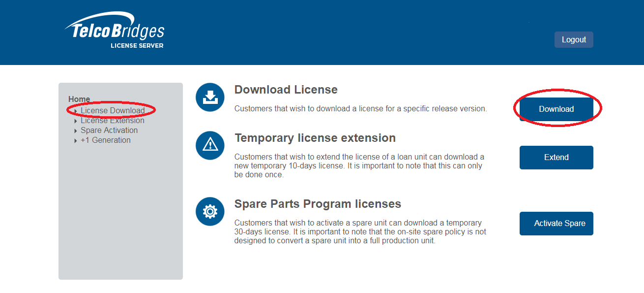Expand the arrow beside License Extension
Screen dimensions: 644x293
(x=76, y=121)
